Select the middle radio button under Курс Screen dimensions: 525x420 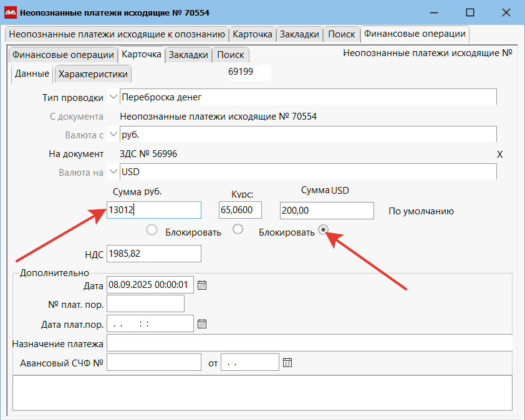238,229
